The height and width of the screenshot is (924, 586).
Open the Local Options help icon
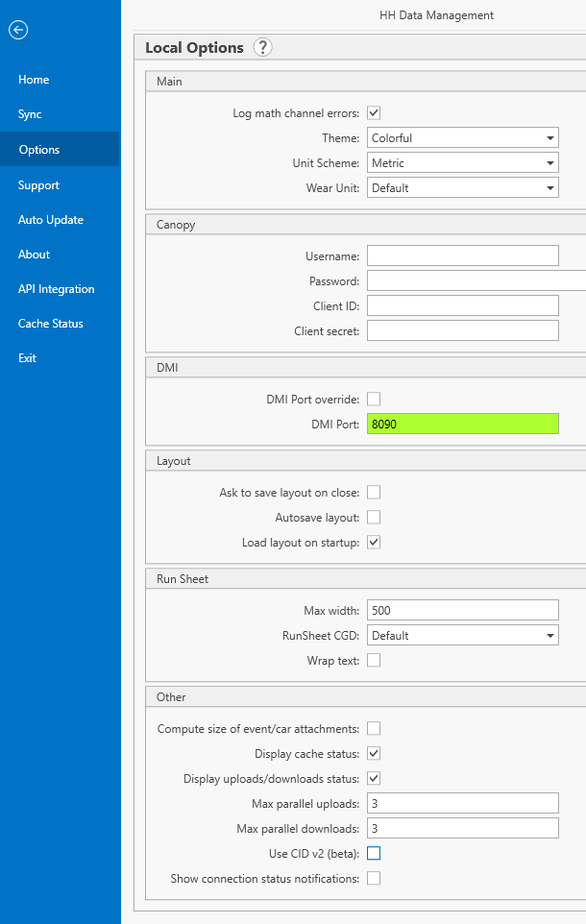(x=262, y=47)
